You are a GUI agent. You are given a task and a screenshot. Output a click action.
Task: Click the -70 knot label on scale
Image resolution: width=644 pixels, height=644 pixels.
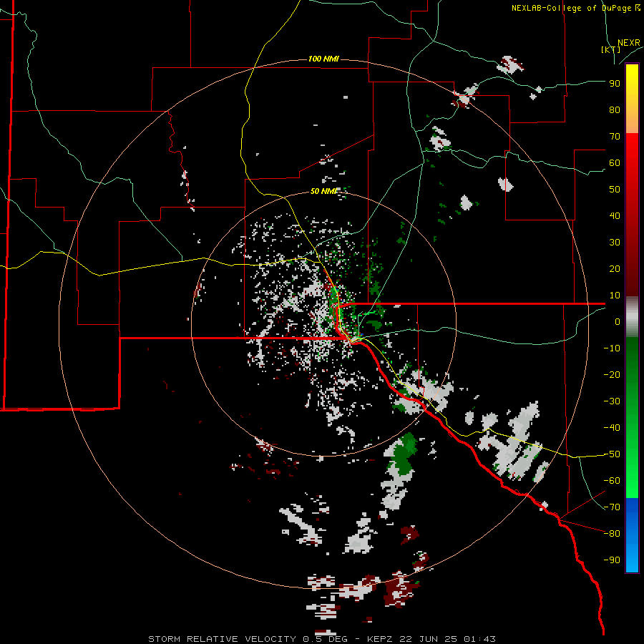[612, 507]
